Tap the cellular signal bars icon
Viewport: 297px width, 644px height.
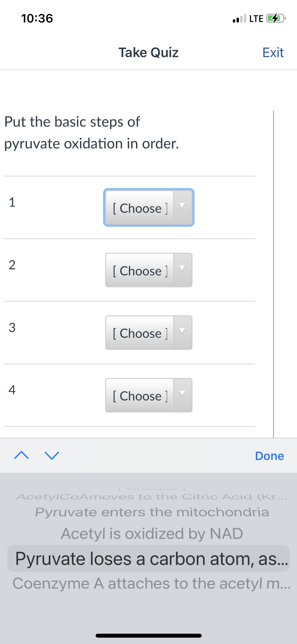click(239, 19)
